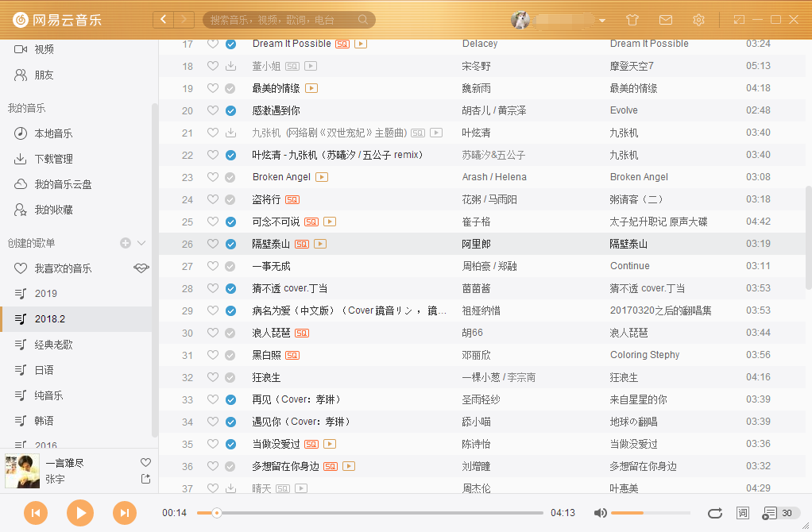Like the song 盗将行
The height and width of the screenshot is (532, 812).
[213, 199]
